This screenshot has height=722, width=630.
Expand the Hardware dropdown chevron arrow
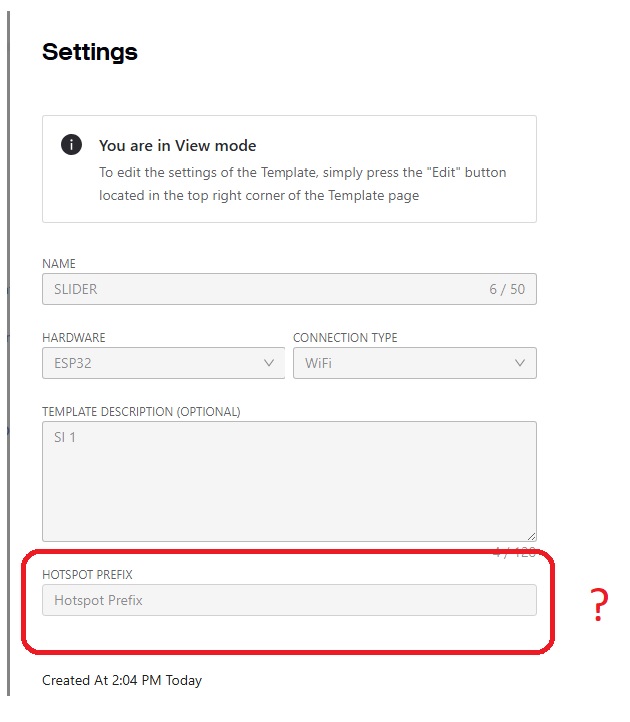pyautogui.click(x=269, y=363)
